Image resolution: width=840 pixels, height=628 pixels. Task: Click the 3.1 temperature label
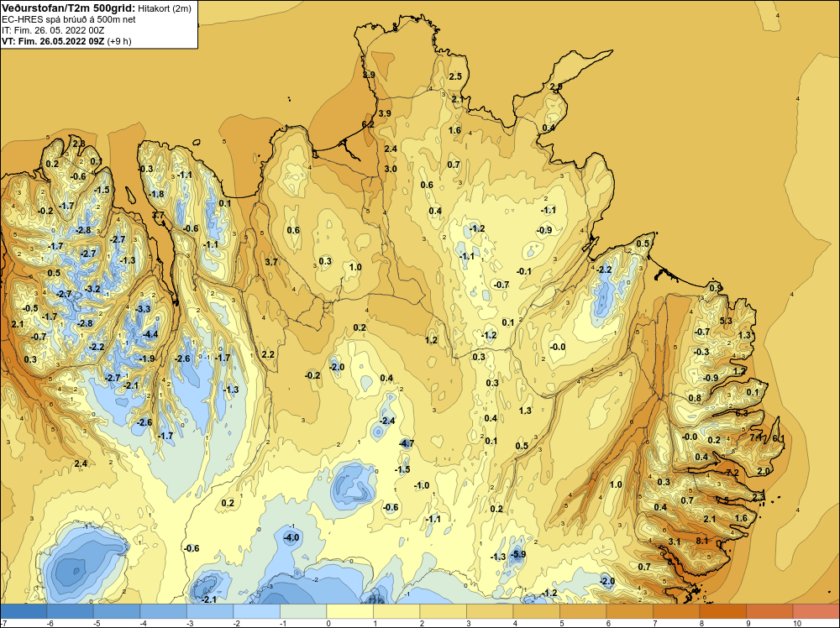click(675, 542)
